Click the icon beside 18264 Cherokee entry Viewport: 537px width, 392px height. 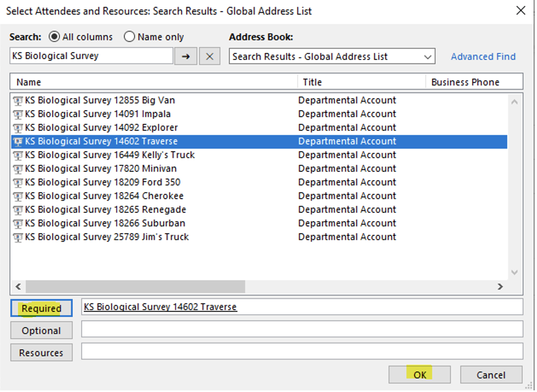tap(18, 196)
